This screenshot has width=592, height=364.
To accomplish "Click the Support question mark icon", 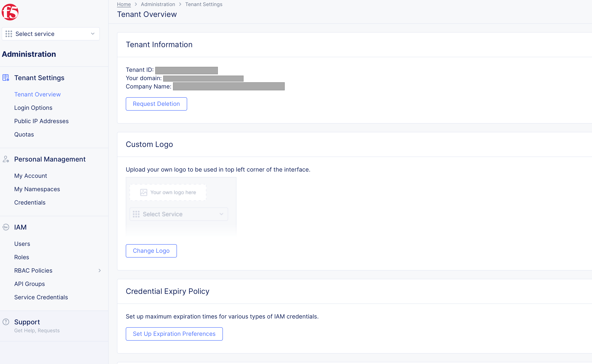I will tap(6, 322).
